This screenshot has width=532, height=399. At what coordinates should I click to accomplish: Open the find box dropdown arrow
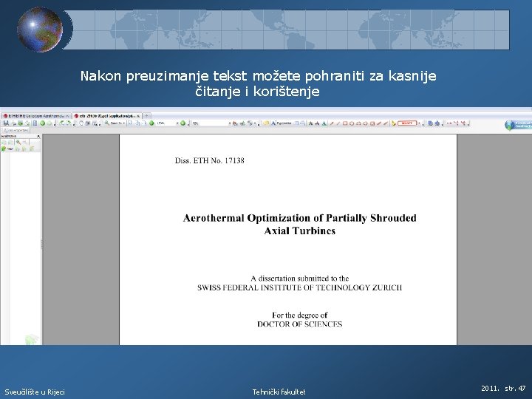click(230, 123)
